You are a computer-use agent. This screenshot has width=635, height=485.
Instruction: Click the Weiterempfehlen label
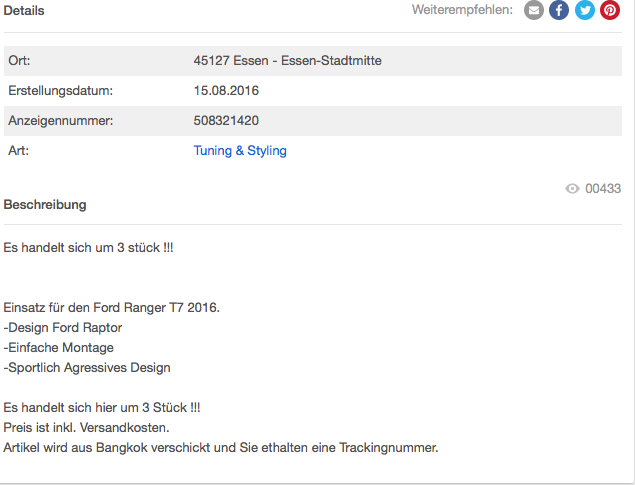tap(462, 10)
